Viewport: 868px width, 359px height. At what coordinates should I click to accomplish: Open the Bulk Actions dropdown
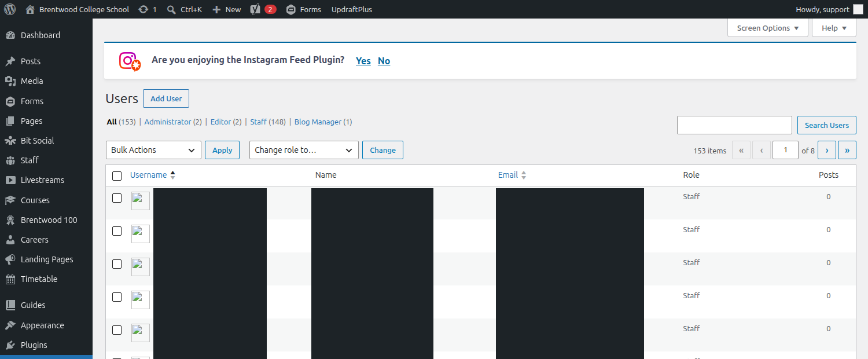(x=153, y=150)
